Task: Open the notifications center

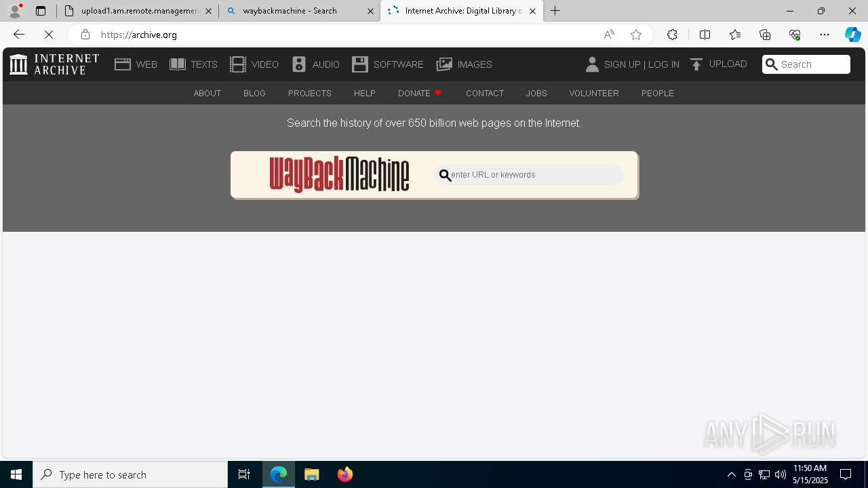Action: pos(846,474)
